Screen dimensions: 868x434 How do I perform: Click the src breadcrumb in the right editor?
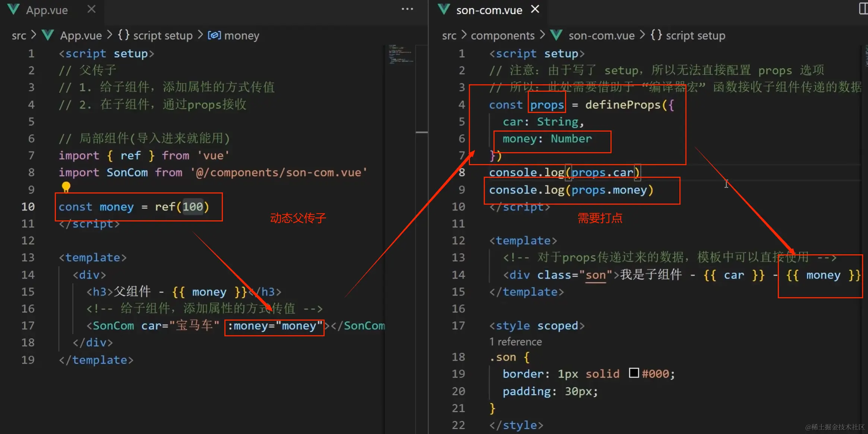click(449, 35)
